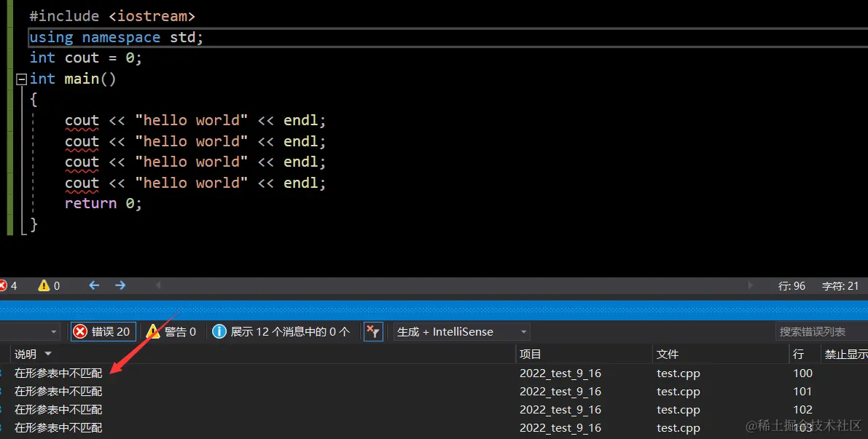Click the error count icon in editor status bar
This screenshot has height=439, width=868.
(3, 286)
